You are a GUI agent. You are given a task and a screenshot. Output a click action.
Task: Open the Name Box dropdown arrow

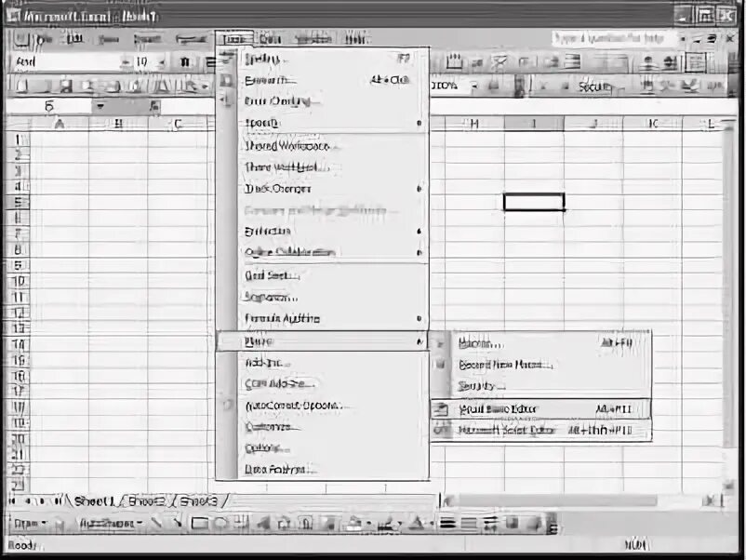(x=100, y=106)
